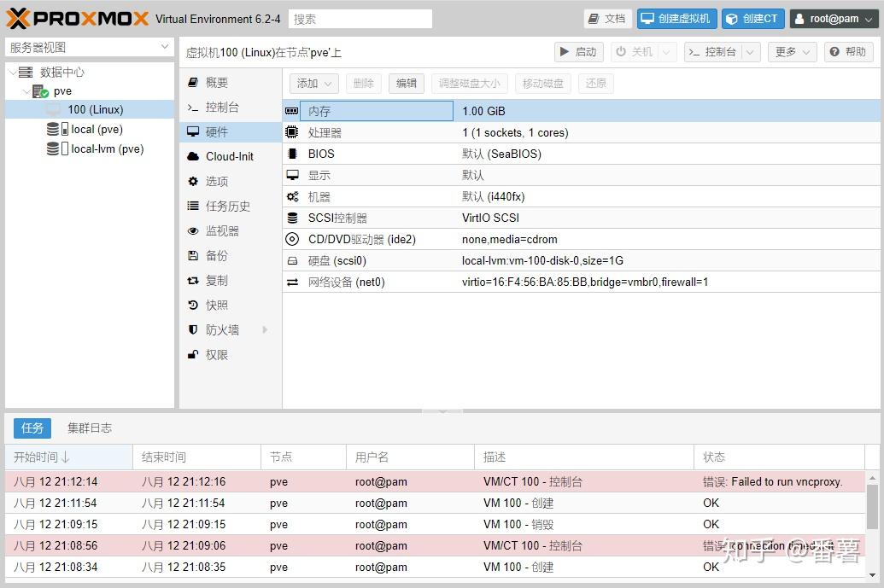Open the 添加 add hardware dropdown
This screenshot has width=884, height=588.
(314, 84)
